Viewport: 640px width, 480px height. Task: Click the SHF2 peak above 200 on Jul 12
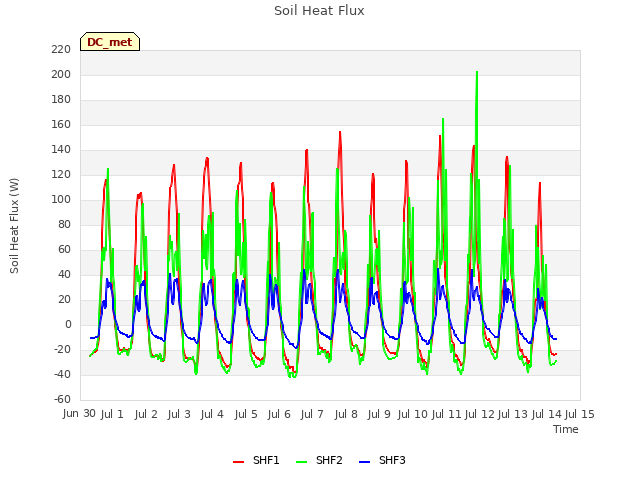coord(477,72)
